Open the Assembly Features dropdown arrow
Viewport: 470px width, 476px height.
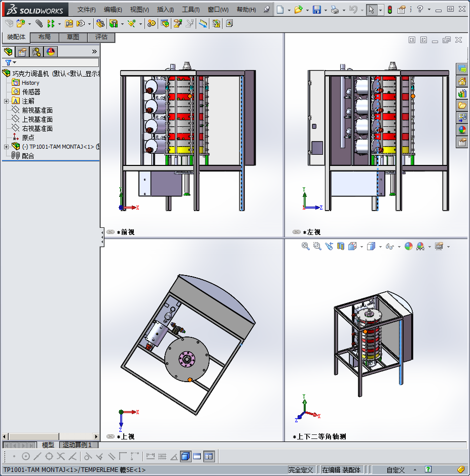tap(122, 24)
